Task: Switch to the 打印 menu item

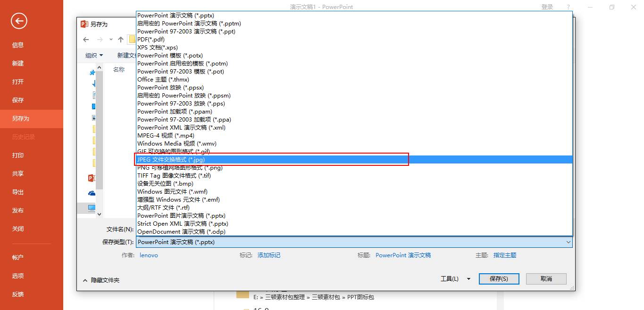Action: click(17, 155)
